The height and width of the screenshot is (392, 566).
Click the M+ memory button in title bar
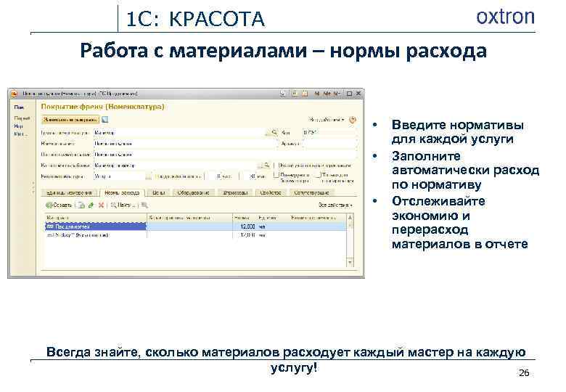coord(327,94)
